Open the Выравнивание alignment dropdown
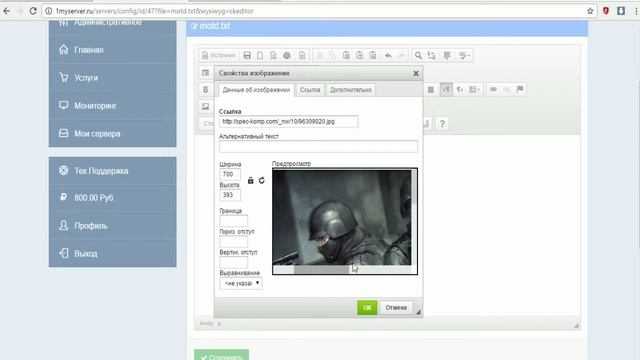Viewport: 640px width, 360px height. click(241, 283)
